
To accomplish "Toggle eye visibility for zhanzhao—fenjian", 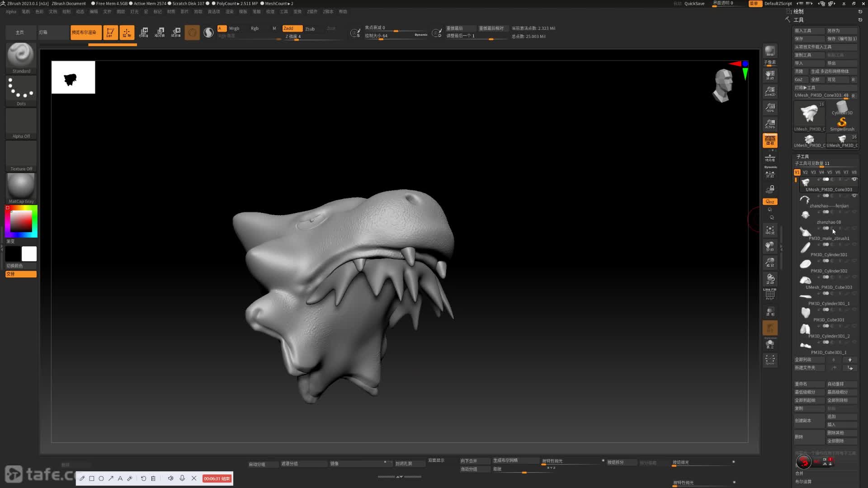I will (x=854, y=196).
